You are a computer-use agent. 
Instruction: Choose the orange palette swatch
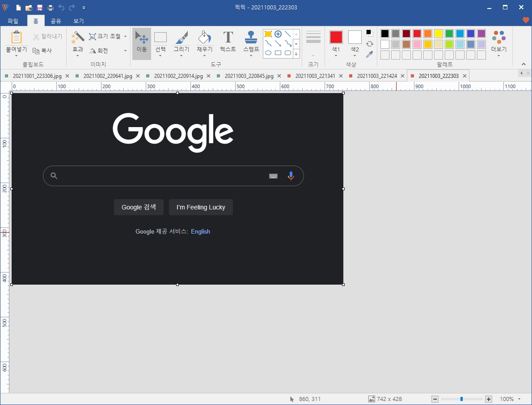428,33
